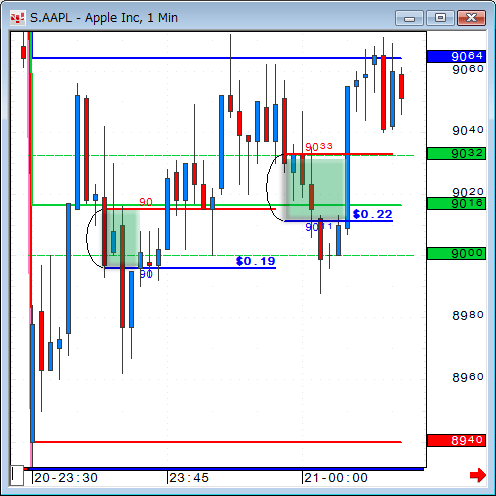
Task: Click the 8960 price axis label
Action: [x=468, y=377]
